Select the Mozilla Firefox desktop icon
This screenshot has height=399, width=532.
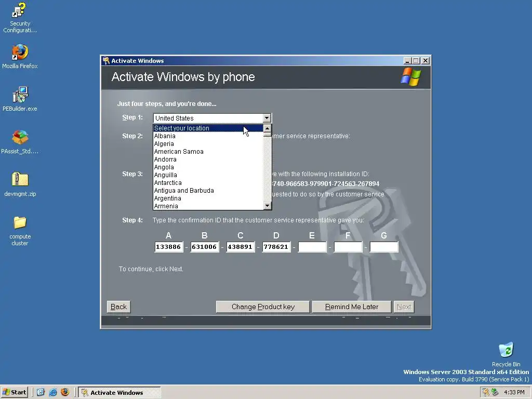point(20,56)
